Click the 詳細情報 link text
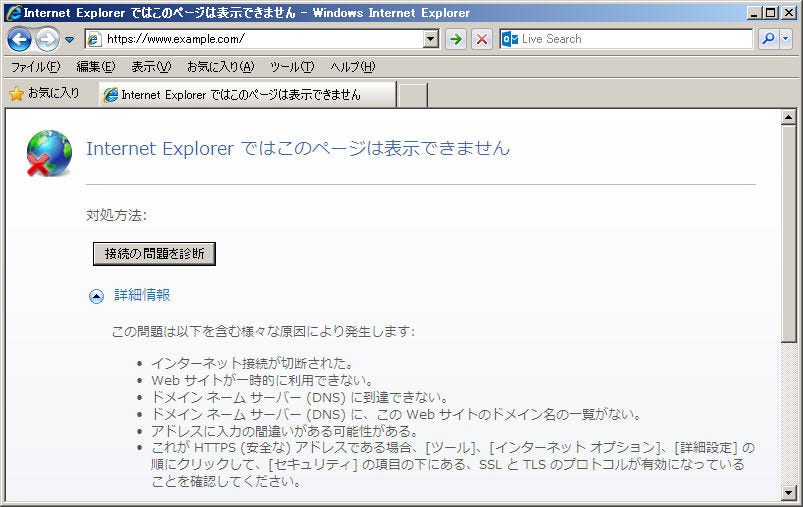This screenshot has height=507, width=803. click(142, 295)
